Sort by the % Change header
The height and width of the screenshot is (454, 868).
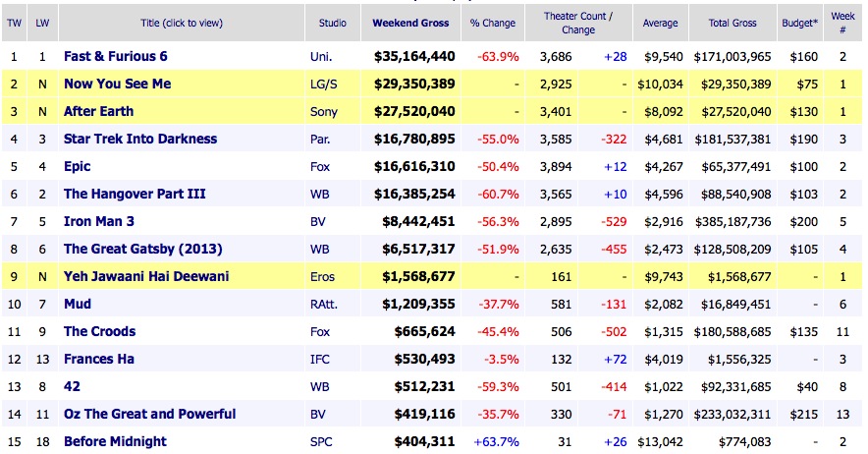493,24
